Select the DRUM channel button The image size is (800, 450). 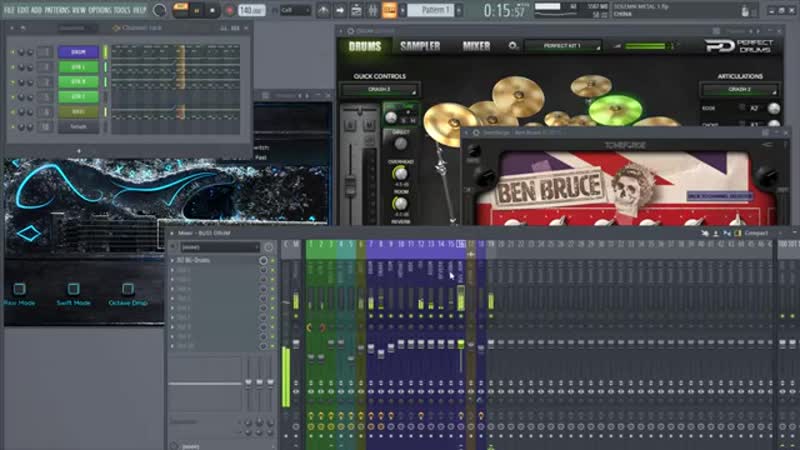(78, 52)
